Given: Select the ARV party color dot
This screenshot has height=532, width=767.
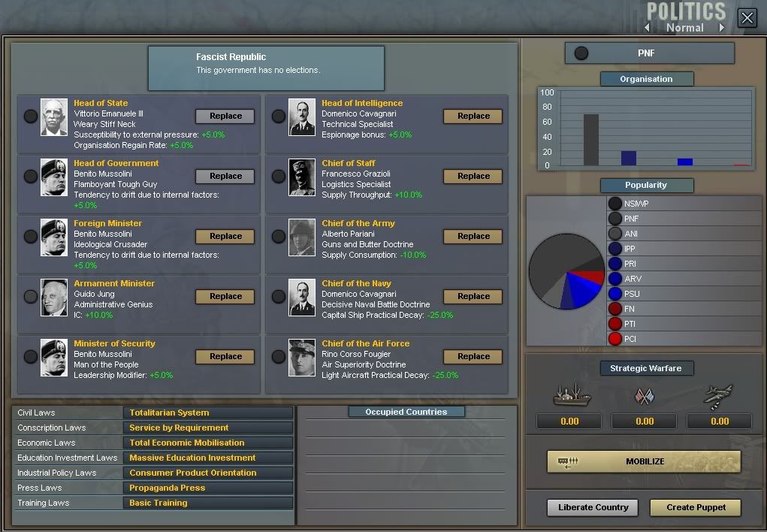Looking at the screenshot, I should tap(615, 279).
